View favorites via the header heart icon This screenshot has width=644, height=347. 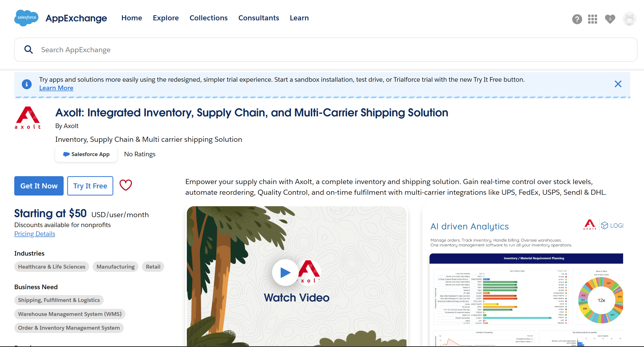[x=610, y=19]
